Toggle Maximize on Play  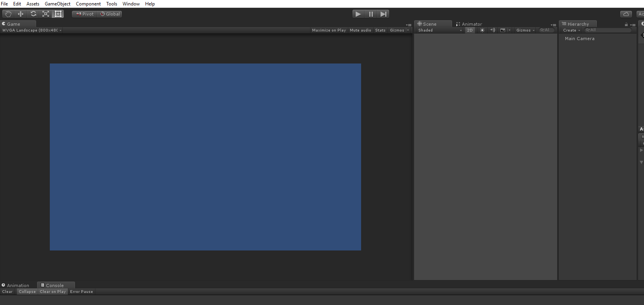[x=329, y=30]
